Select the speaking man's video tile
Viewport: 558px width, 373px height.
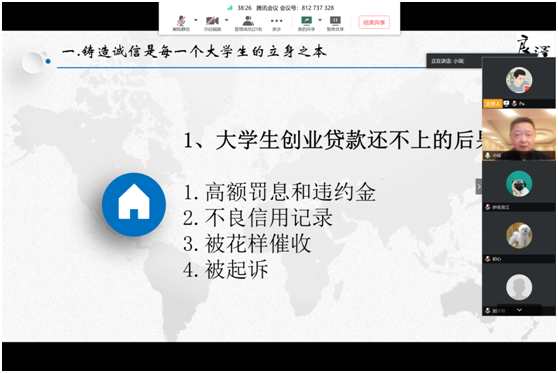pos(519,135)
